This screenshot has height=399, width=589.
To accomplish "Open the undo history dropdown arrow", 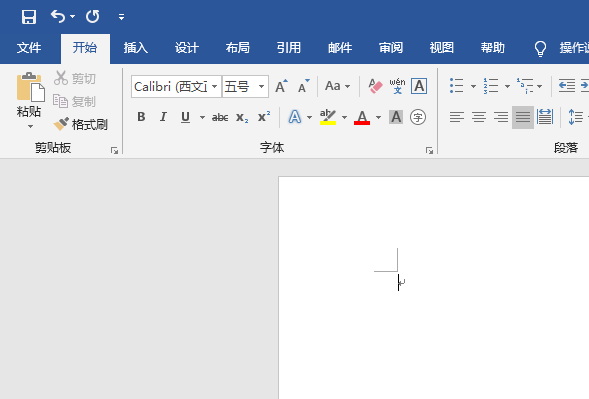I will coord(72,17).
